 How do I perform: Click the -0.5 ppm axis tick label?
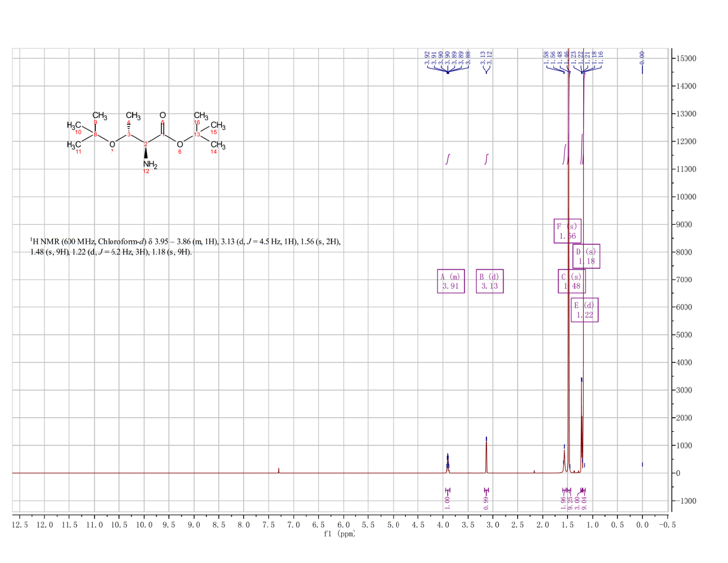[x=667, y=525]
